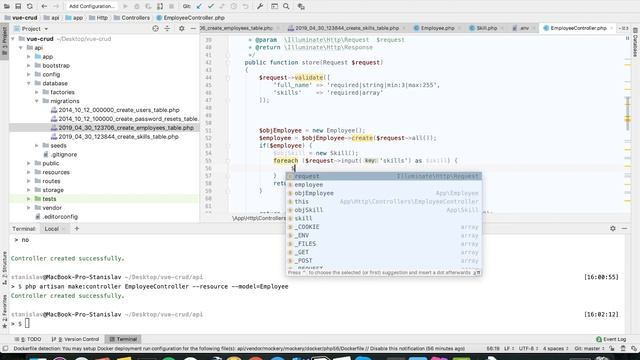Viewport: 640px width, 360px height.
Task: Navigate forward with the right arrow
Action: point(56,6)
